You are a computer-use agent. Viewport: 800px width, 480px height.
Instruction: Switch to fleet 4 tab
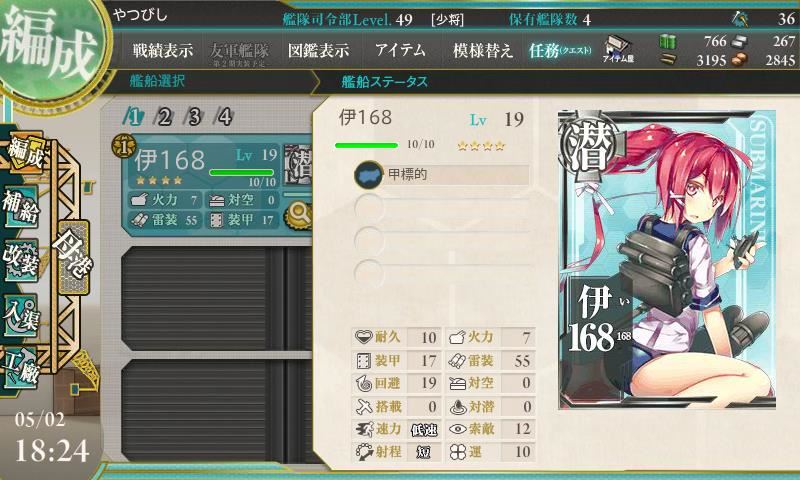(225, 117)
